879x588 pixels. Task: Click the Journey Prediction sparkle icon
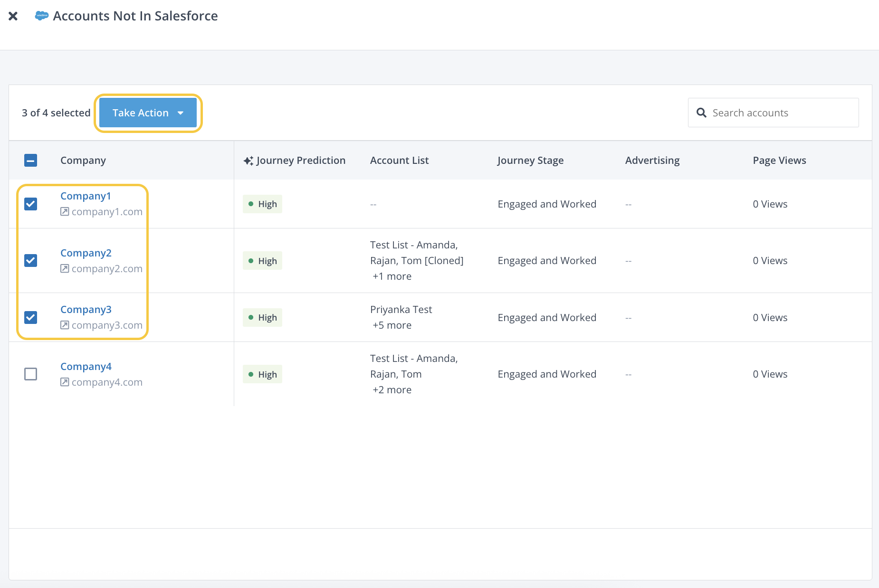click(248, 161)
